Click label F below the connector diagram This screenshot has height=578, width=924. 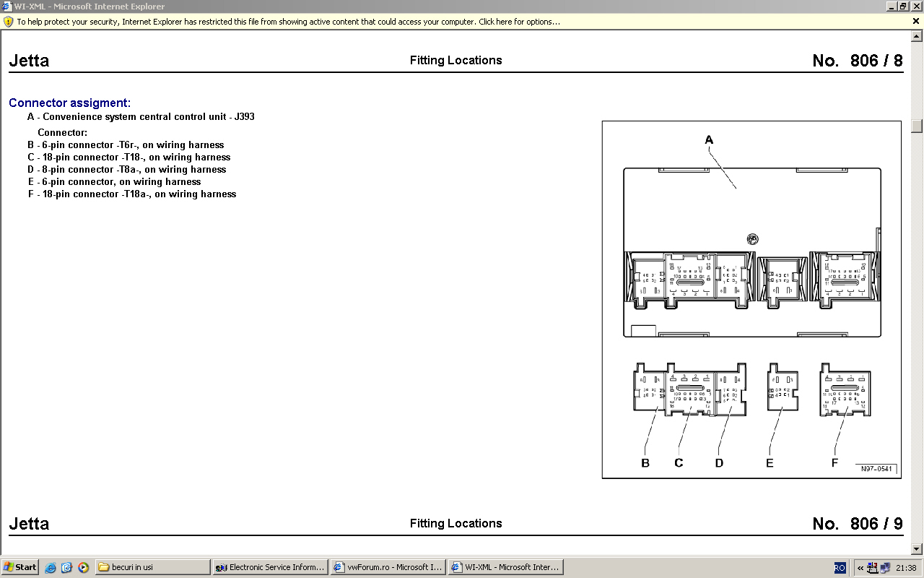point(834,463)
